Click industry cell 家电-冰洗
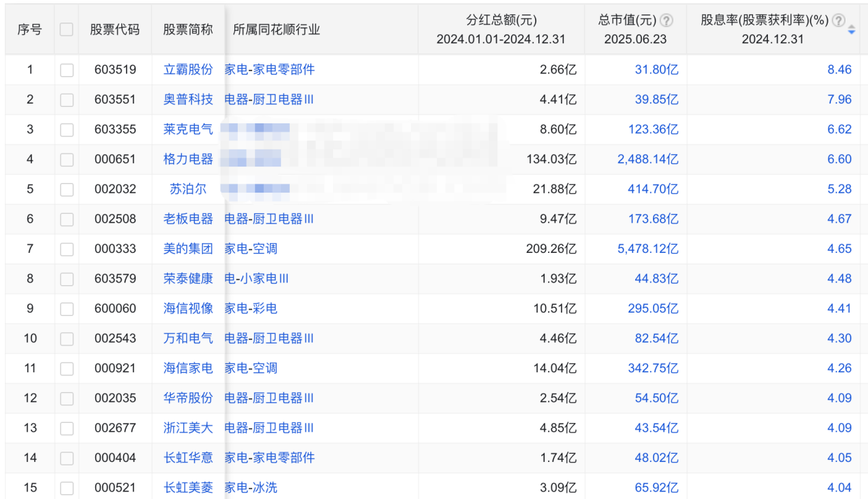The image size is (868, 499). click(251, 488)
